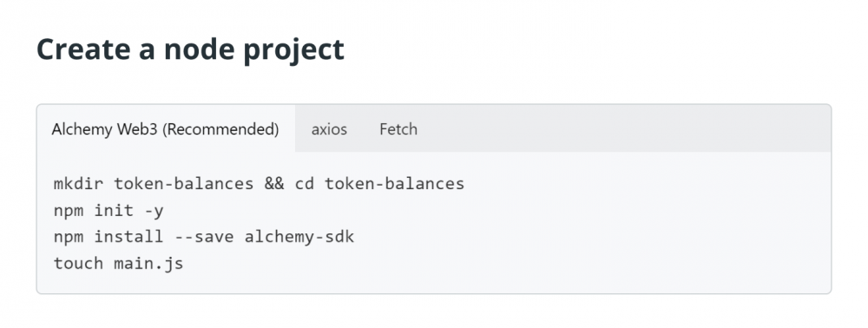Click the "cd" command in first line
868x328 pixels.
(304, 184)
